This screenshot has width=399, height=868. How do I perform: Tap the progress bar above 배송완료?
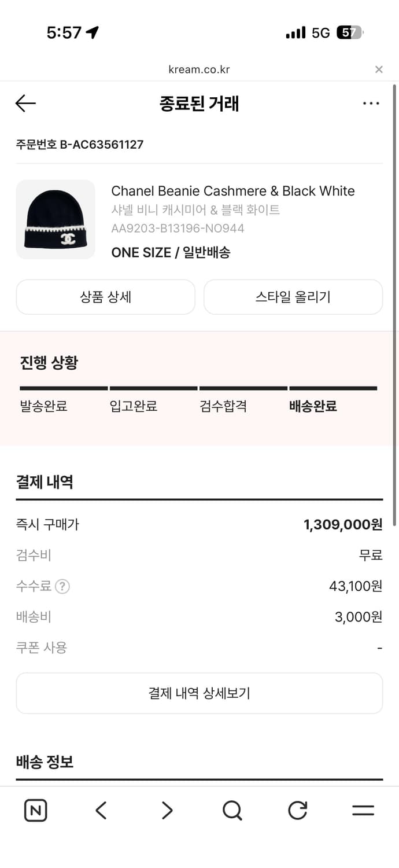[x=333, y=388]
